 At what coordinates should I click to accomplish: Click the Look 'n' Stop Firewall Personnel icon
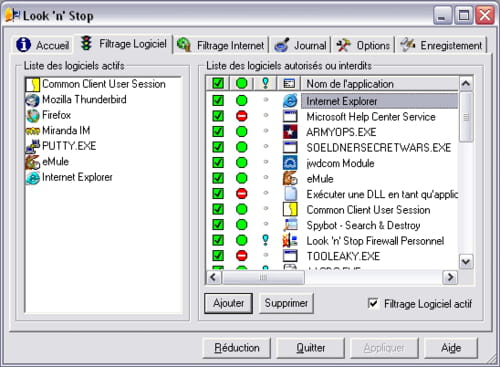coord(290,240)
